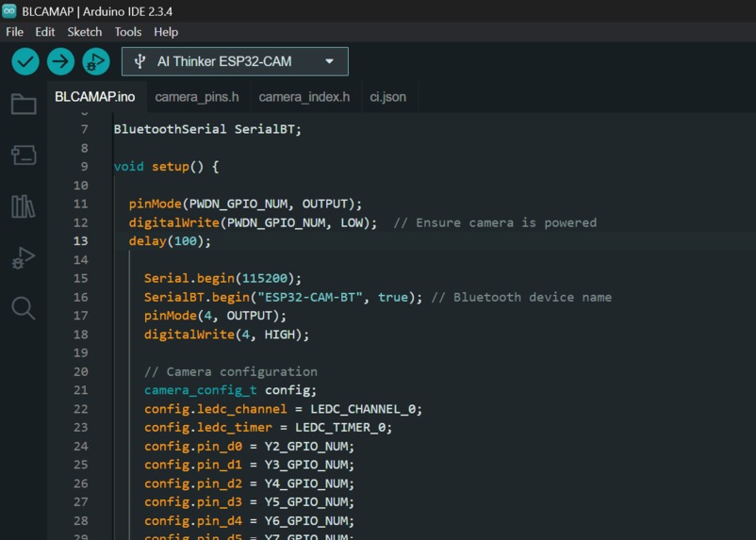Click the '// Bluetooth device name' comment
The image size is (756, 540).
(521, 297)
